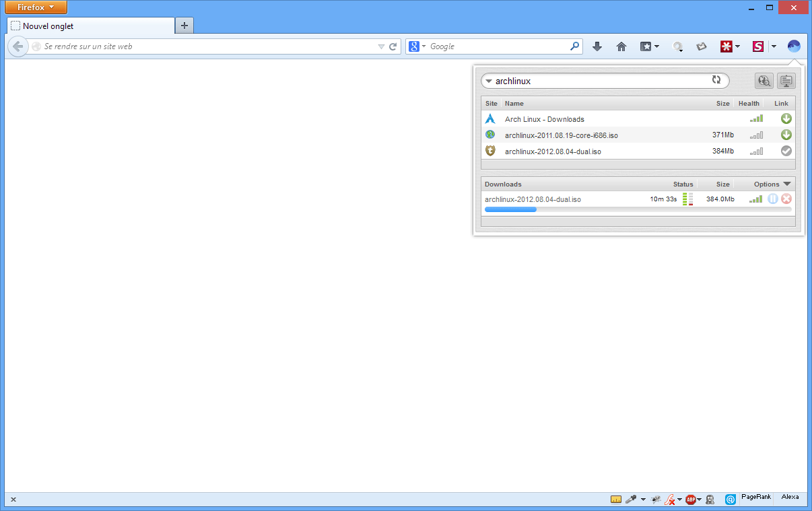Viewport: 812px width, 511px height.
Task: Cancel the dual.iso download
Action: 786,199
